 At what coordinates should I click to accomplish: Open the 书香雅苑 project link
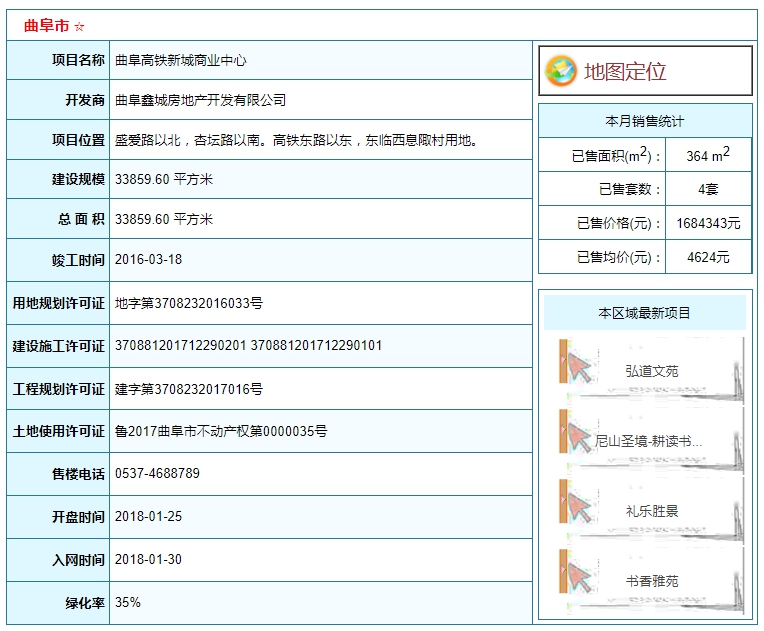point(651,581)
